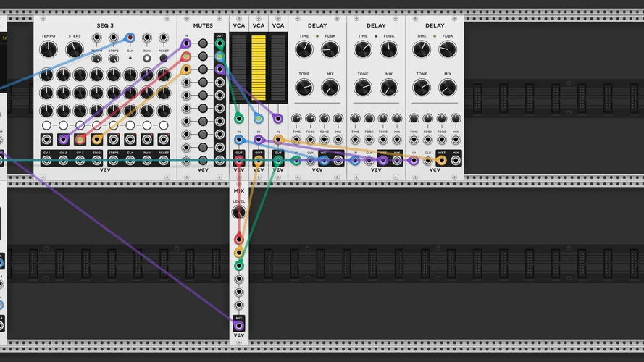Click the TRIG output port on SEQ 3

[x=97, y=161]
